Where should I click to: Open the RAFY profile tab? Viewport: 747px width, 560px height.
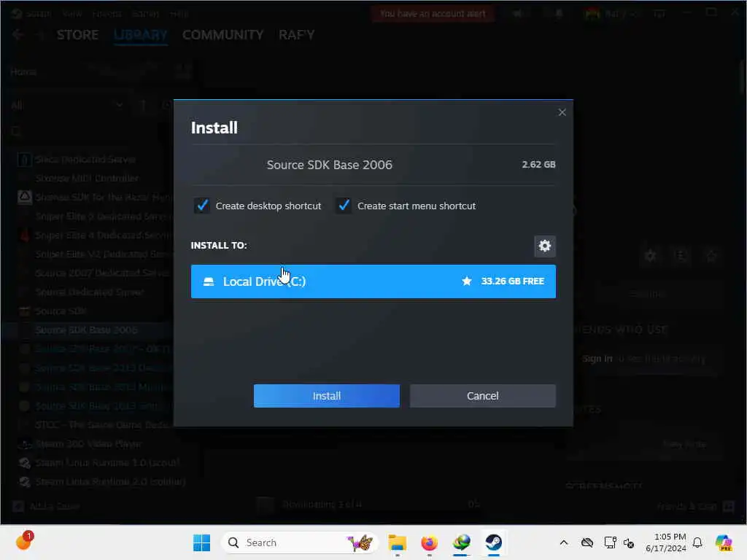(296, 35)
